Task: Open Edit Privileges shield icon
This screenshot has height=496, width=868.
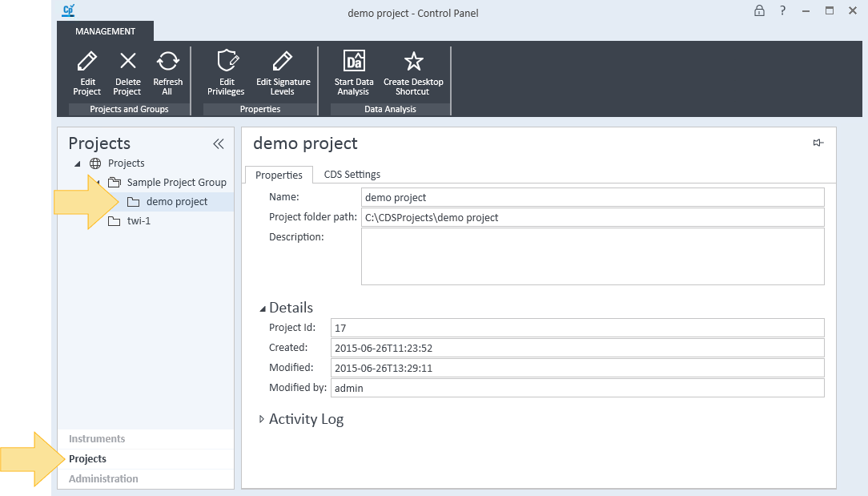Action: [x=227, y=61]
